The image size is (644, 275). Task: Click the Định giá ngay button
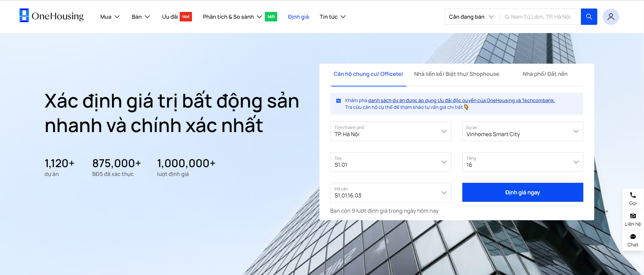click(523, 192)
